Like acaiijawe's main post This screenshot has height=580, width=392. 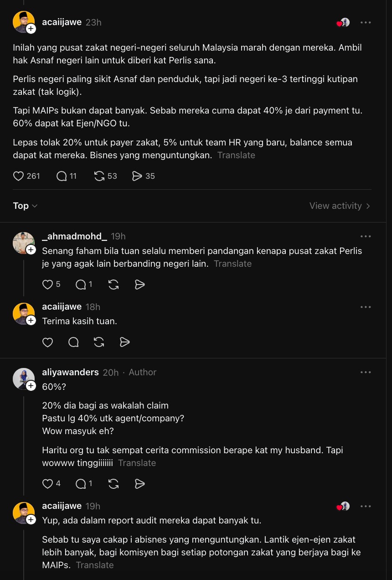tap(18, 176)
